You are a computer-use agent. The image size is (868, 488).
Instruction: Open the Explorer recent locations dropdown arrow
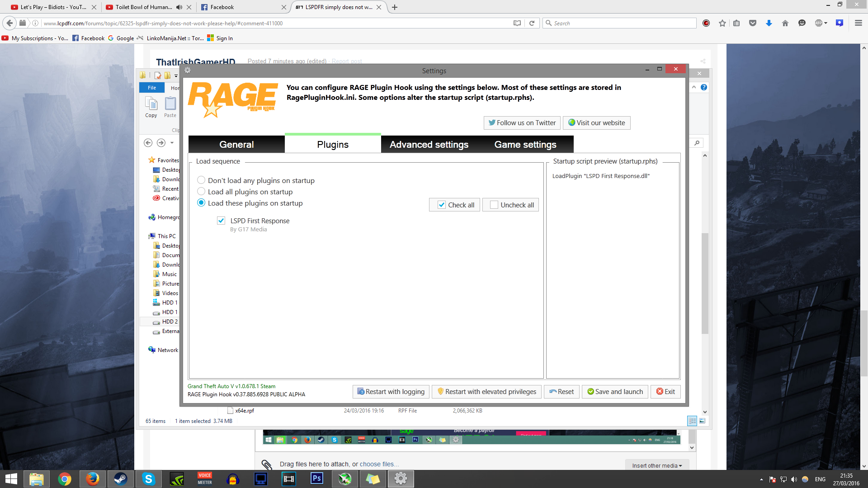(x=172, y=143)
